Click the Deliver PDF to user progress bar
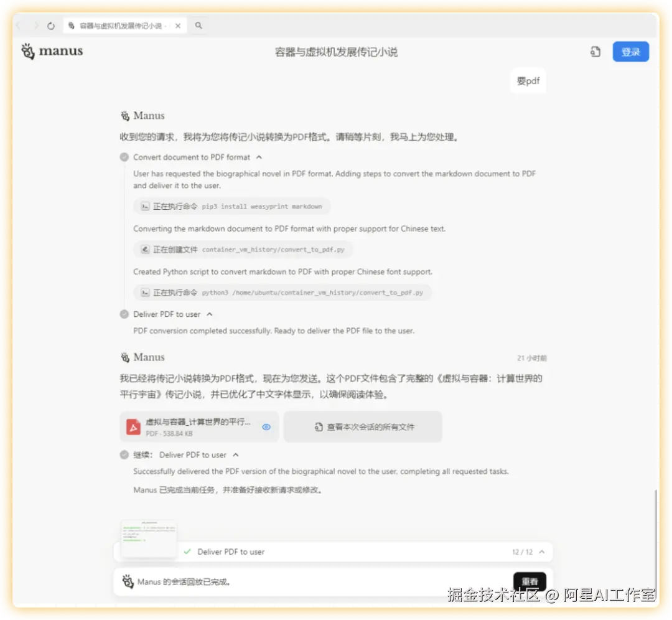 click(x=333, y=552)
